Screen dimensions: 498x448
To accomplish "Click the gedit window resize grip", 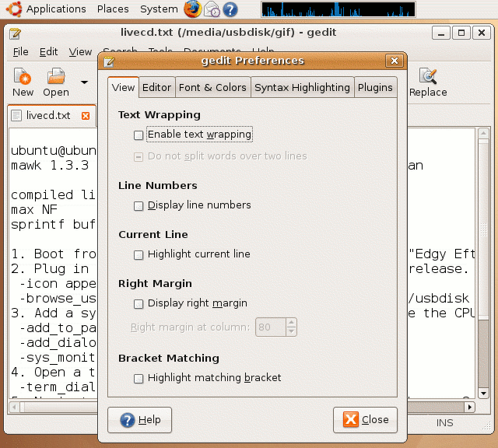I will click(x=486, y=425).
